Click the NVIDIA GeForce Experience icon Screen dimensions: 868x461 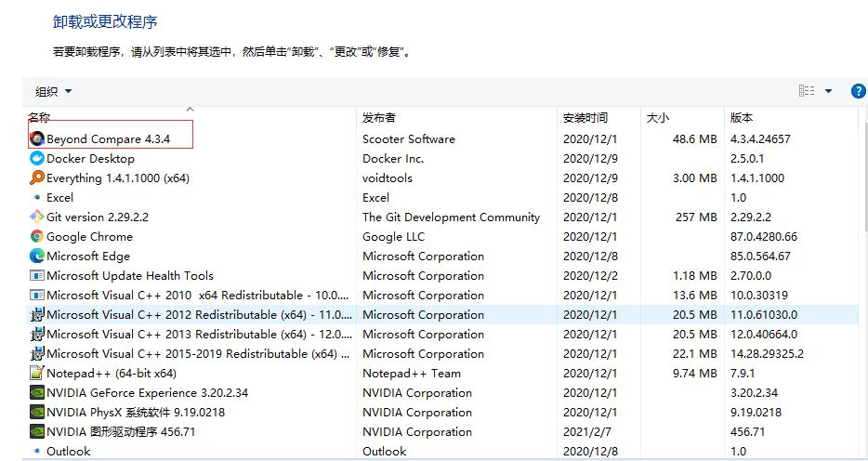[x=37, y=393]
